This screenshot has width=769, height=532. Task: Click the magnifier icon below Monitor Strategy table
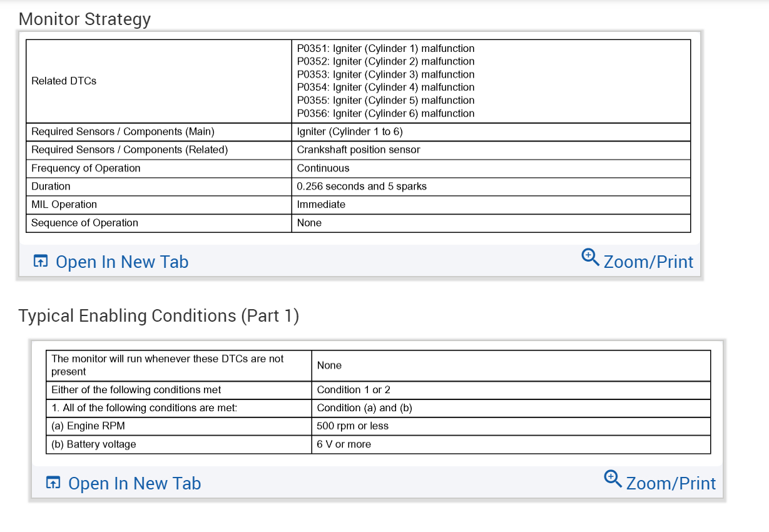590,257
